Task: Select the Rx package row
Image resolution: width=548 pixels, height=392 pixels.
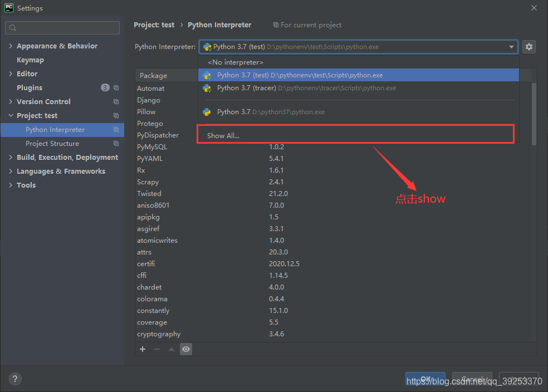Action: [334, 170]
